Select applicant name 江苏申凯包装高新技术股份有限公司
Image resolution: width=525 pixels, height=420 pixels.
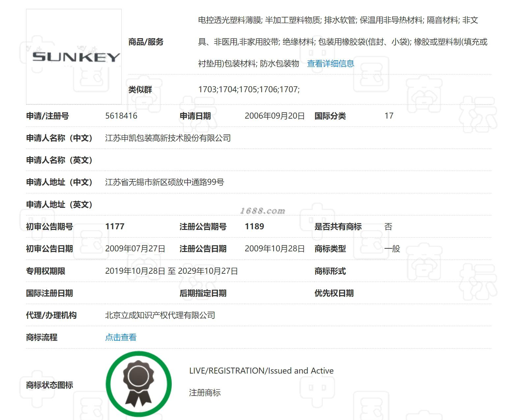[x=168, y=138]
